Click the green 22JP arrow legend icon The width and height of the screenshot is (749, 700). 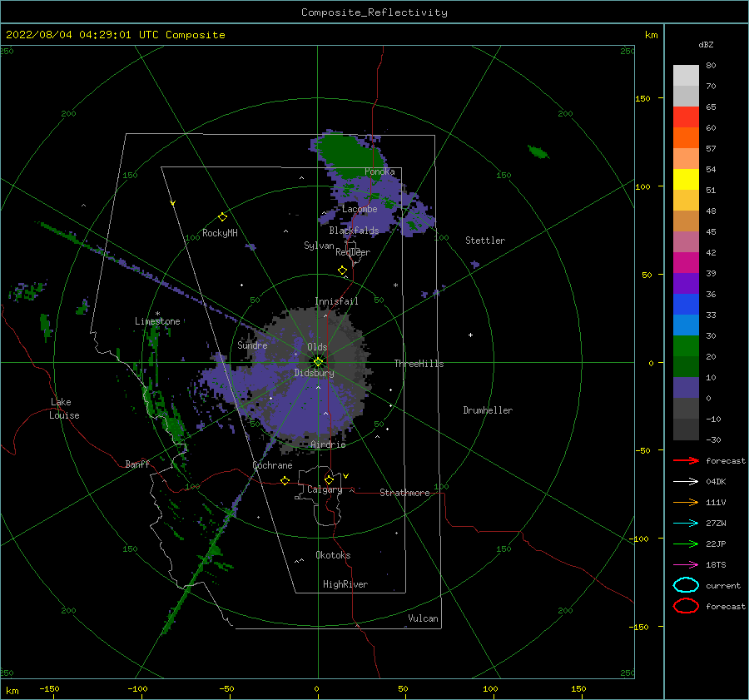(686, 544)
